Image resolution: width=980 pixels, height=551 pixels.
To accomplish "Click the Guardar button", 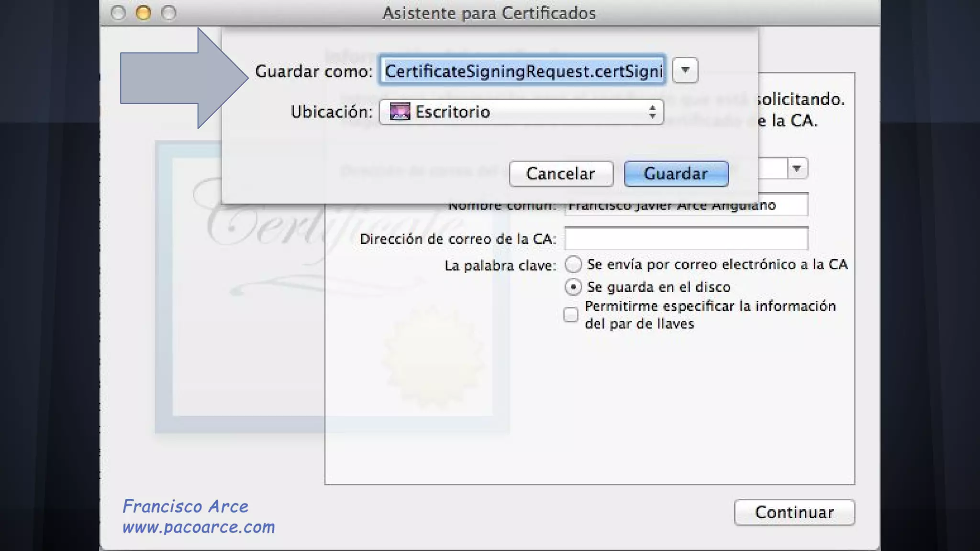I will (676, 174).
